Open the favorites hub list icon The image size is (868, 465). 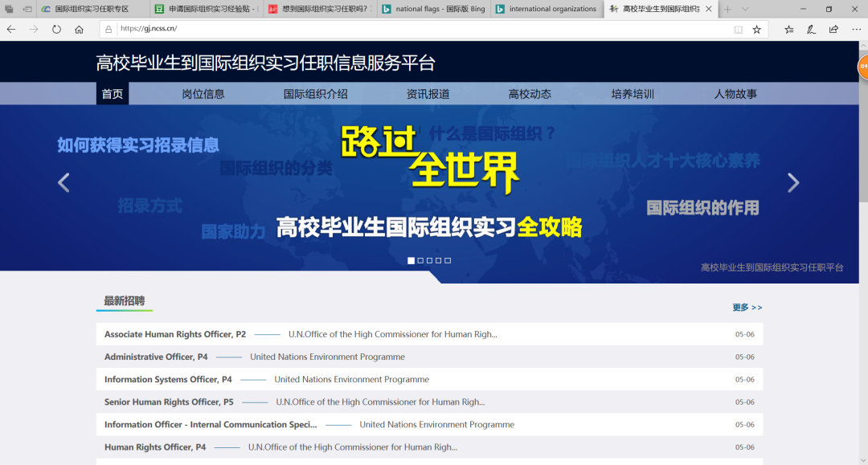[788, 29]
